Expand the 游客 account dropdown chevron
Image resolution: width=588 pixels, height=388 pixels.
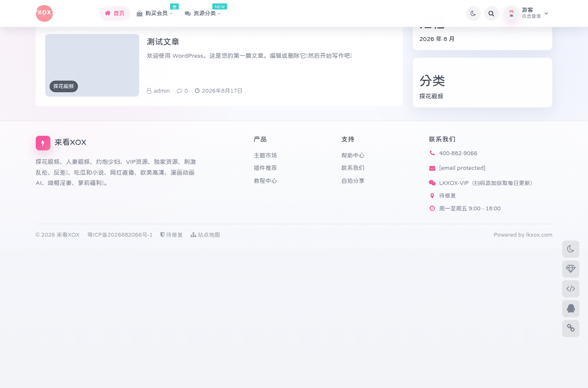pyautogui.click(x=546, y=13)
